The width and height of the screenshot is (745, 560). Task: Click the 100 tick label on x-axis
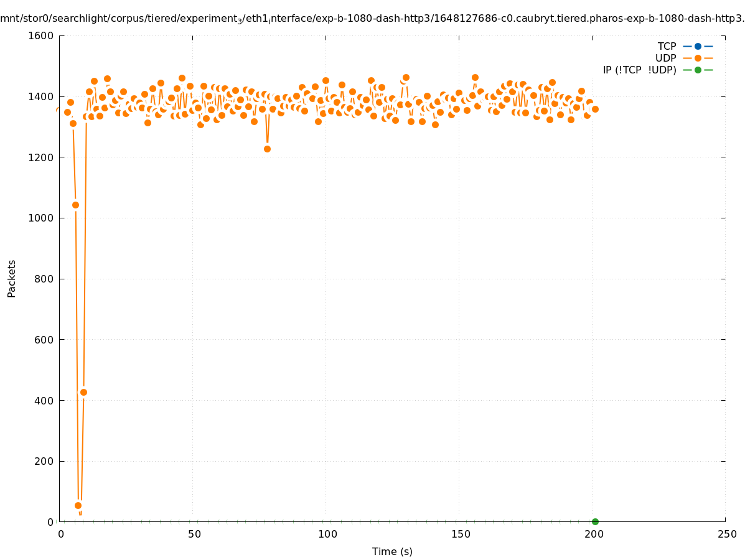coord(327,534)
